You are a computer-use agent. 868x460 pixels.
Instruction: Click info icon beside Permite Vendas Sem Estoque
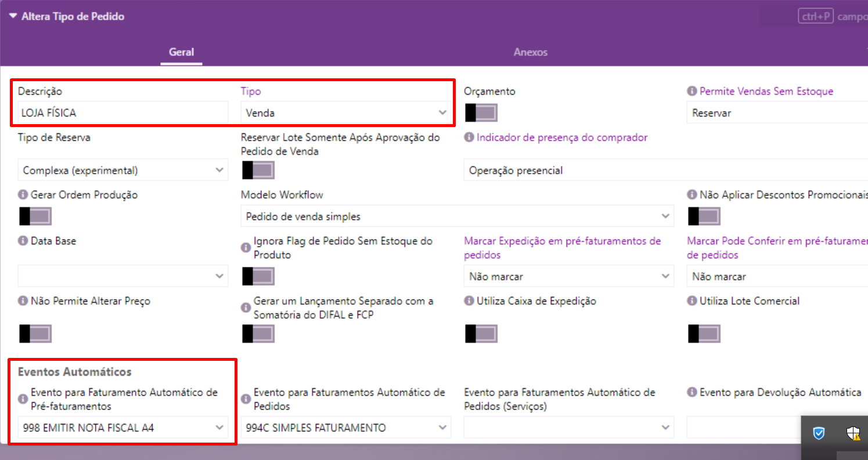coord(692,91)
